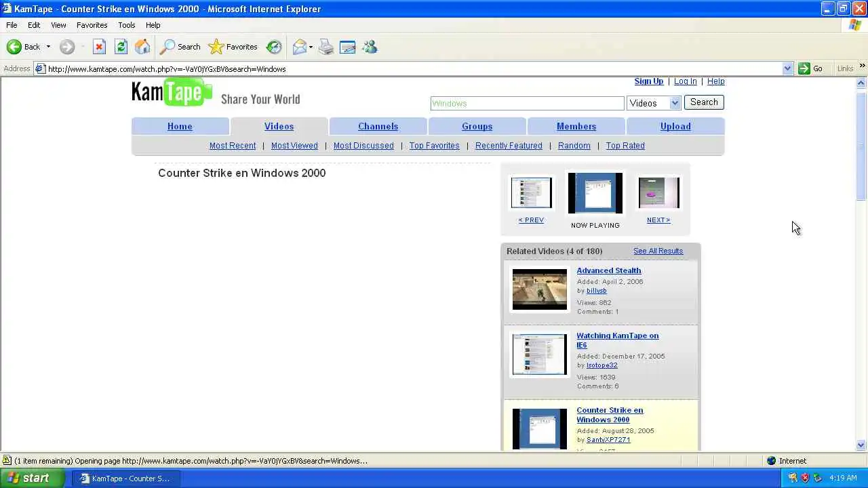Open Watching KamTape on IE6 link
Viewport: 868px width, 488px height.
click(617, 340)
